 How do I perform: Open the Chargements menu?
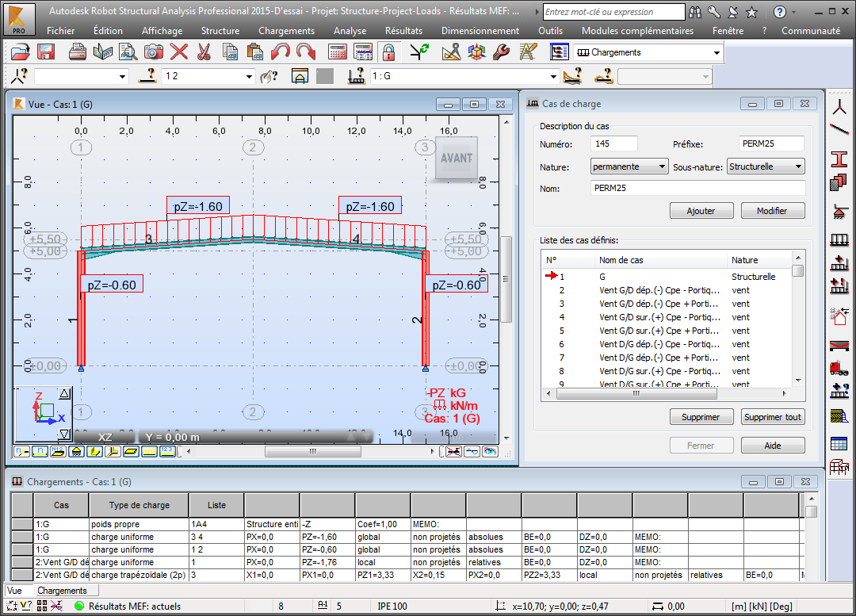tap(286, 31)
